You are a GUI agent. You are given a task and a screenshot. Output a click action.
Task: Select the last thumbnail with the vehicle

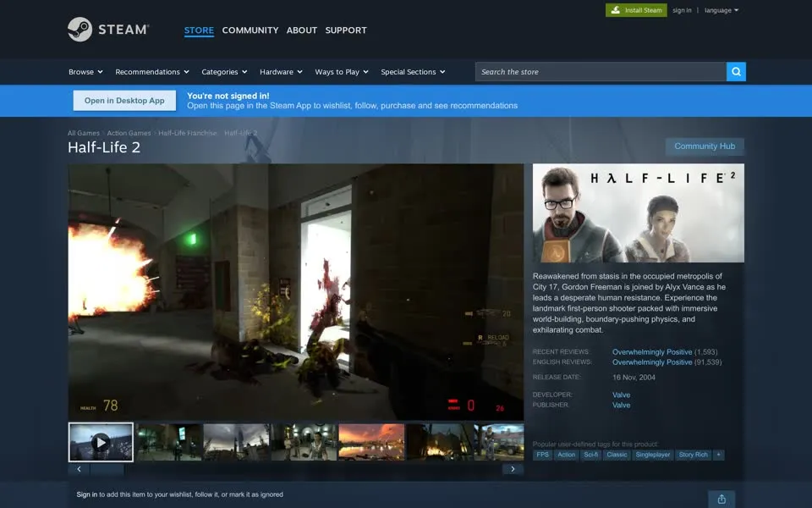click(x=499, y=442)
